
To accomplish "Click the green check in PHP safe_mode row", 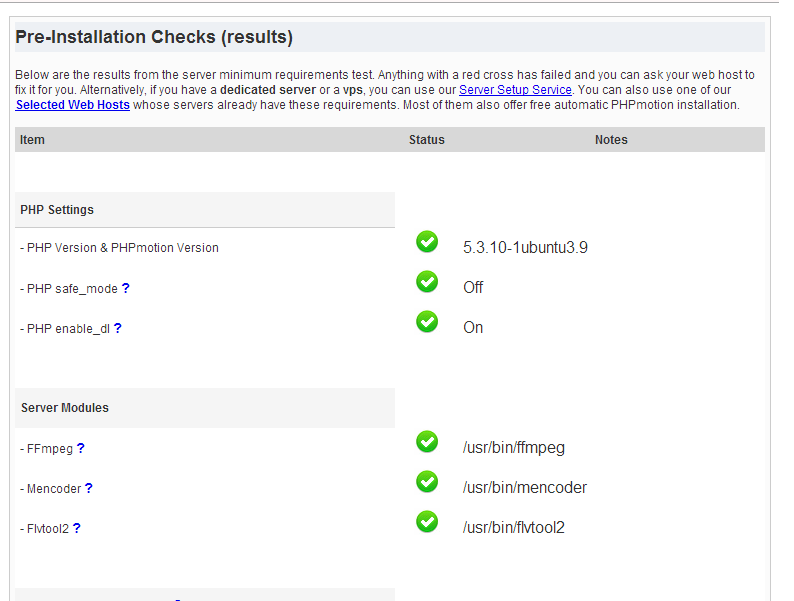I will click(x=427, y=282).
